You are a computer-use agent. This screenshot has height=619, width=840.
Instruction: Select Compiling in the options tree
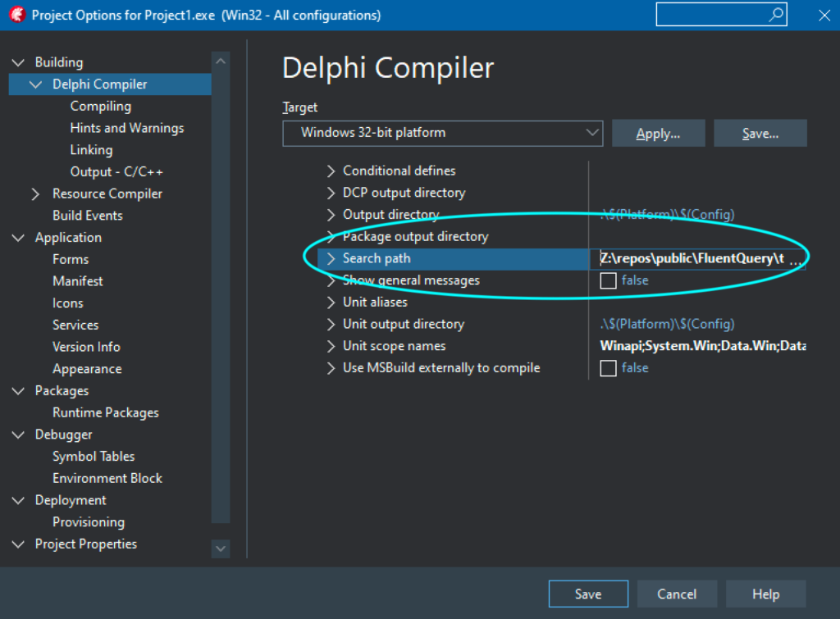101,106
